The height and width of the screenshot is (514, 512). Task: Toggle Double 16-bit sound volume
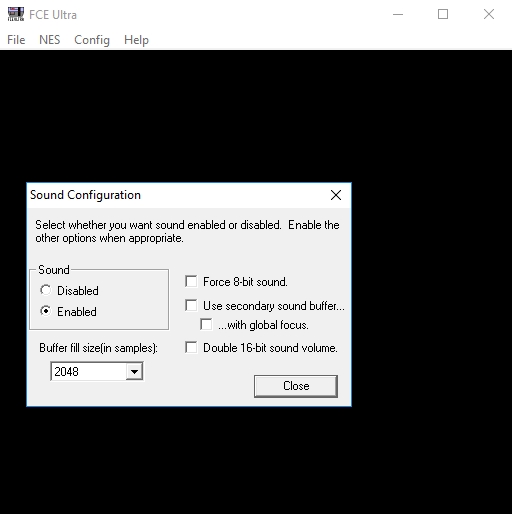[x=191, y=347]
